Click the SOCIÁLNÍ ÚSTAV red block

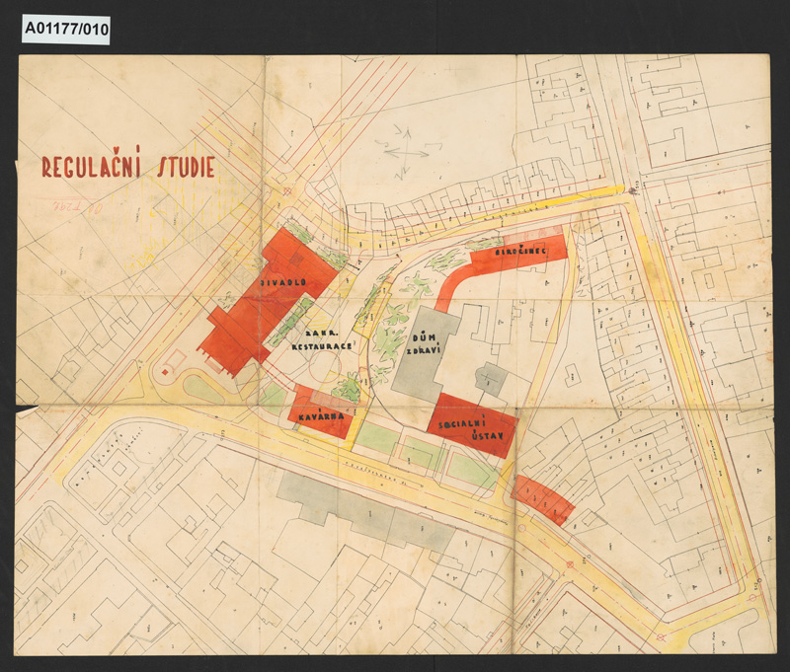472,425
